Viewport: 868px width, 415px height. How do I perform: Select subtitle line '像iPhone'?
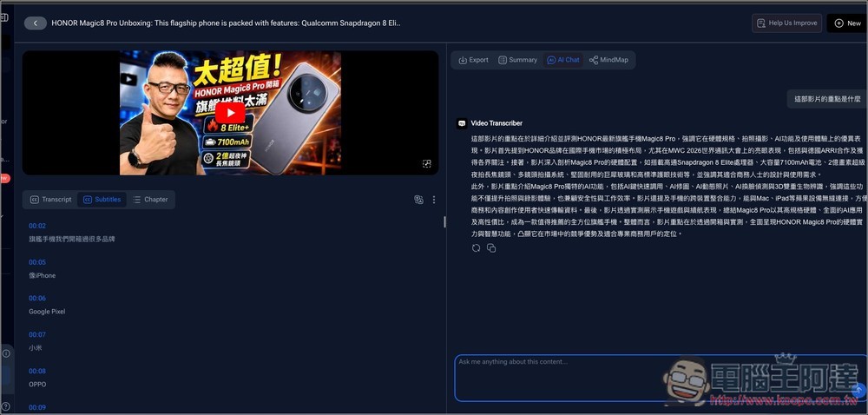point(42,275)
